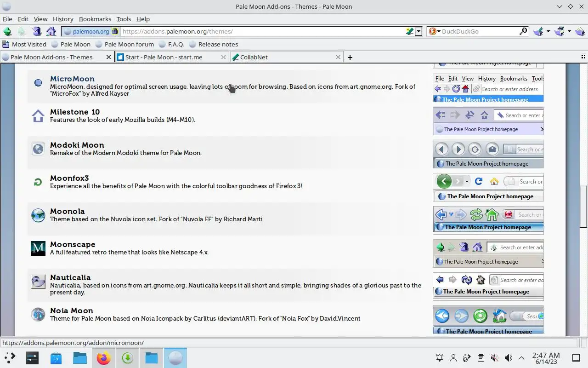The image size is (588, 368).
Task: Close the Start - Pale Moon tab
Action: point(224,57)
